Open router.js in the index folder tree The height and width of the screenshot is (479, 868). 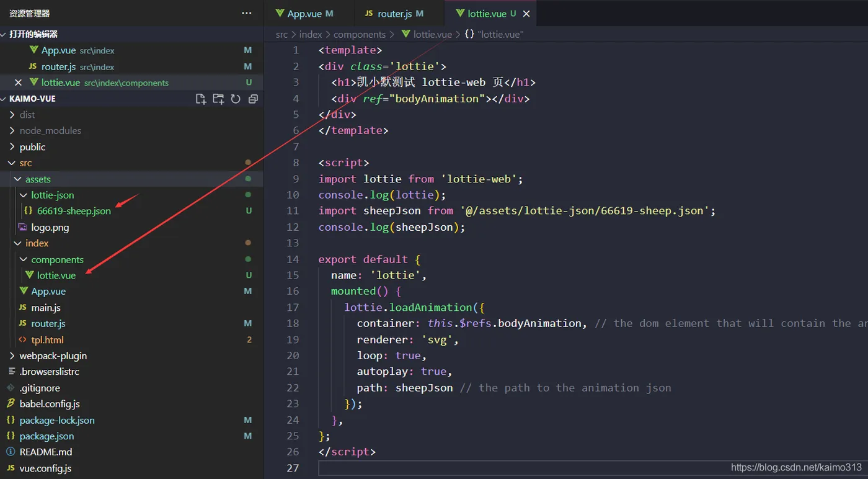pyautogui.click(x=48, y=324)
